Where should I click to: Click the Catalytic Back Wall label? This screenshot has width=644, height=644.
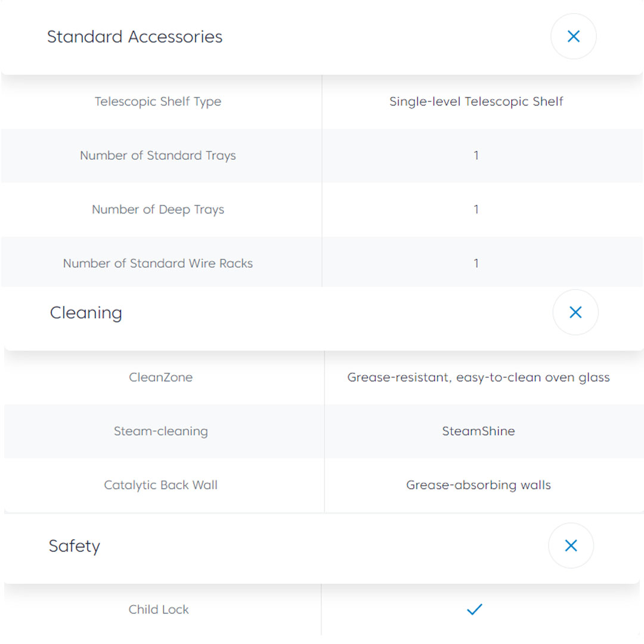(x=161, y=485)
